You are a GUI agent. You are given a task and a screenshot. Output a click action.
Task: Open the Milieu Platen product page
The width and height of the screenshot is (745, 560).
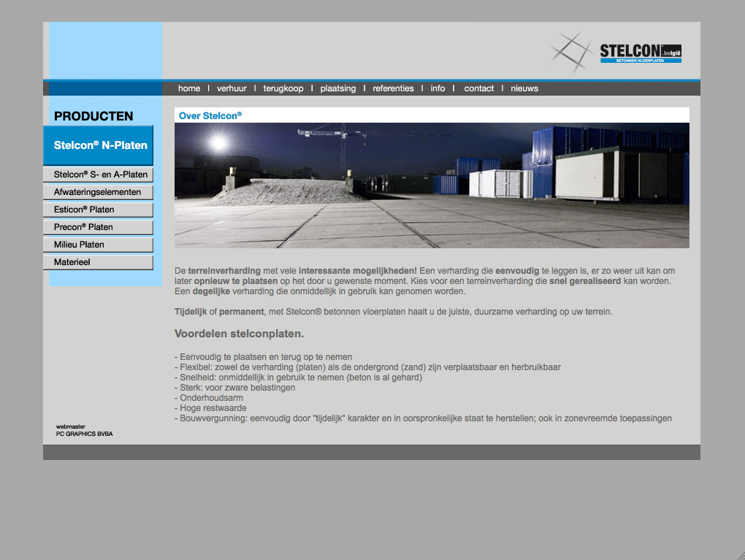coord(99,245)
